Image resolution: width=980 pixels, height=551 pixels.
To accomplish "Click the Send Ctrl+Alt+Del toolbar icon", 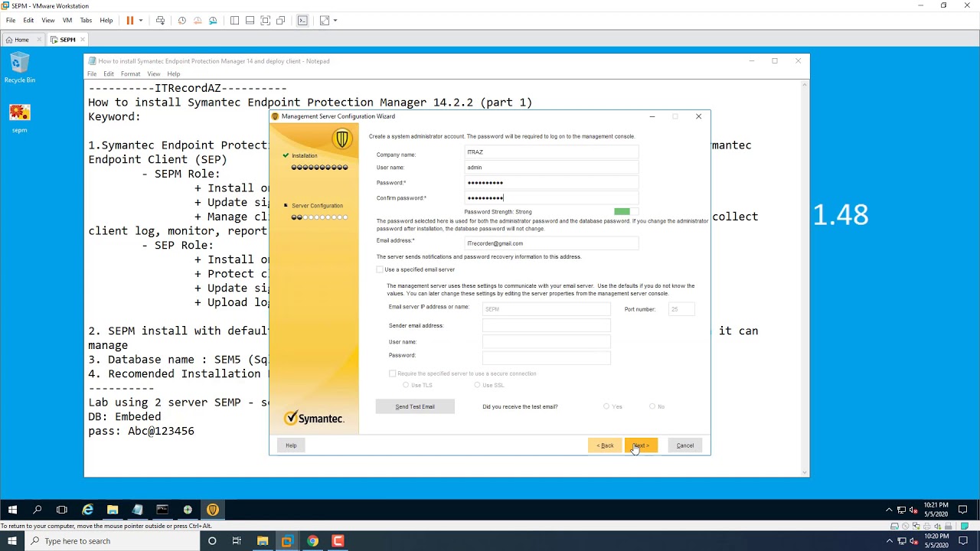I will pos(160,21).
